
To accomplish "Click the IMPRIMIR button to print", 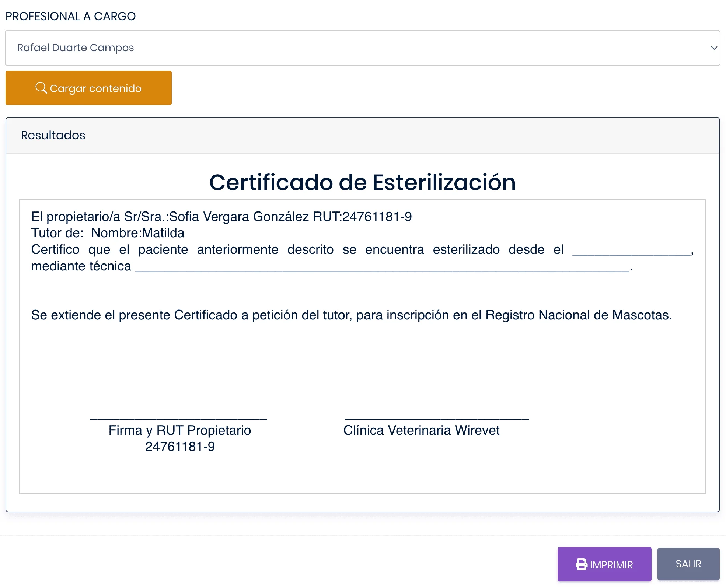I will pyautogui.click(x=604, y=564).
